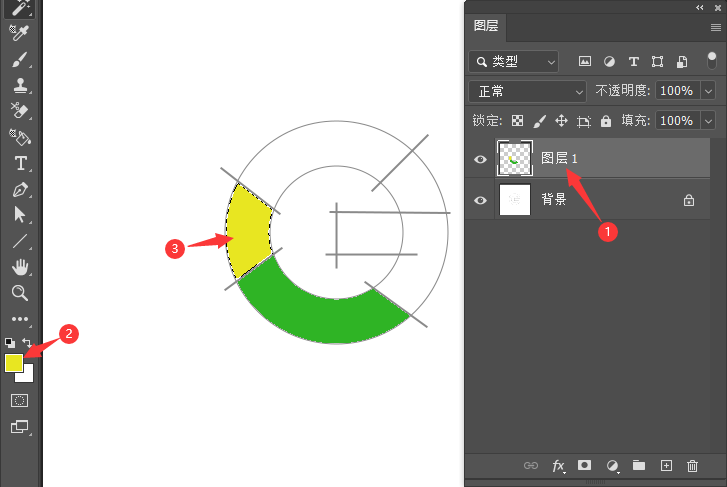Hide 图层 1 using its eye icon
Image resolution: width=727 pixels, height=487 pixels.
coord(480,159)
